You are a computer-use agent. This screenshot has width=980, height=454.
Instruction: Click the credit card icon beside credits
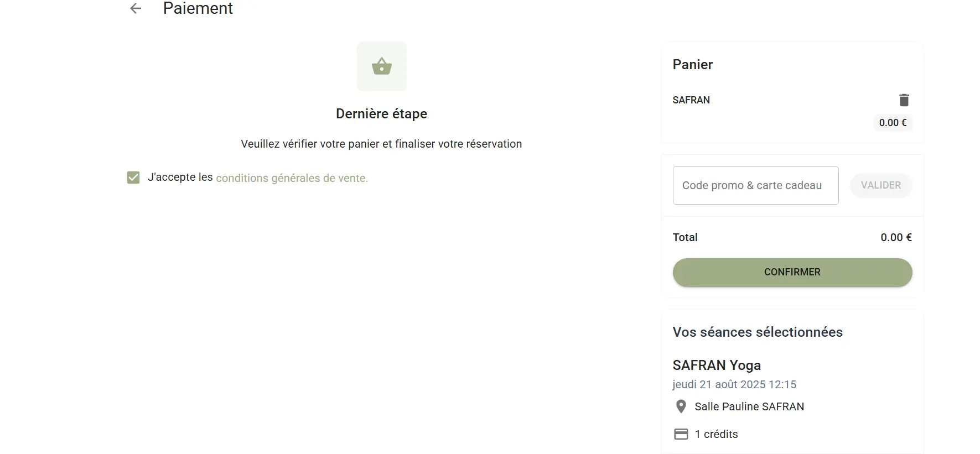click(681, 434)
